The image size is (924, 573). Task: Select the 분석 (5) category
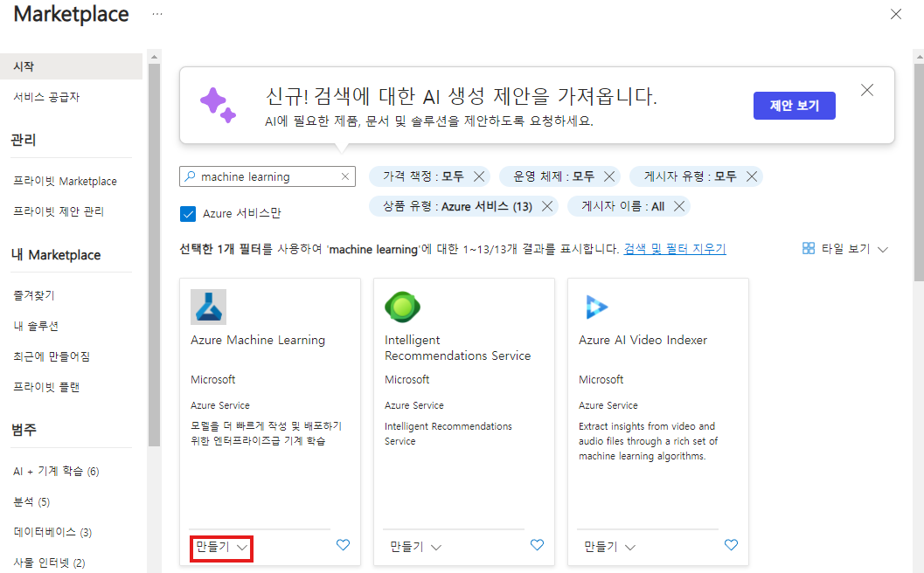click(x=31, y=501)
